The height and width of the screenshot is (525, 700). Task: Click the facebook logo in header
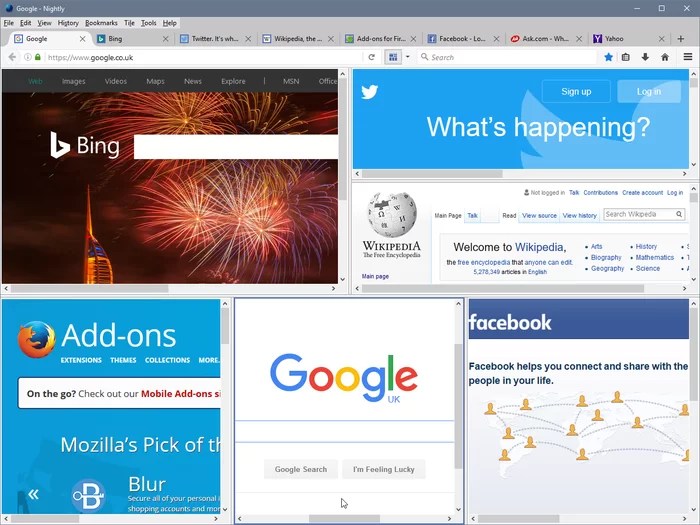(x=510, y=322)
